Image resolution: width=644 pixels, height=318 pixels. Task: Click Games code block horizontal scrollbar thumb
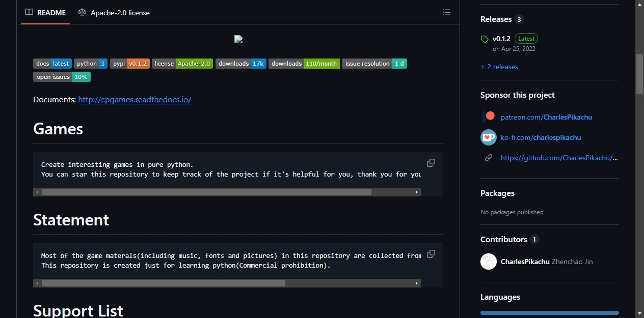(206, 192)
